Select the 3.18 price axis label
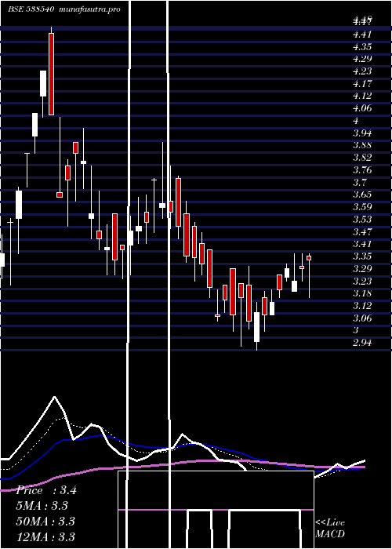This screenshot has height=549, width=392. click(362, 293)
